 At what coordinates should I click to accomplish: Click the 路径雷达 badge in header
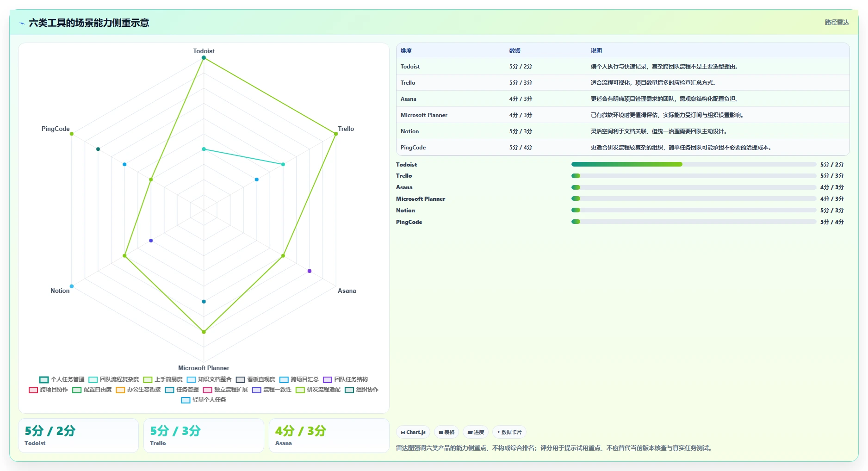tap(837, 22)
